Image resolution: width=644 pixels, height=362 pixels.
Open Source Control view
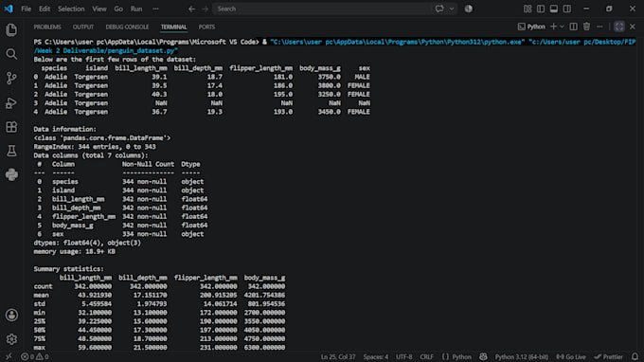[x=11, y=78]
